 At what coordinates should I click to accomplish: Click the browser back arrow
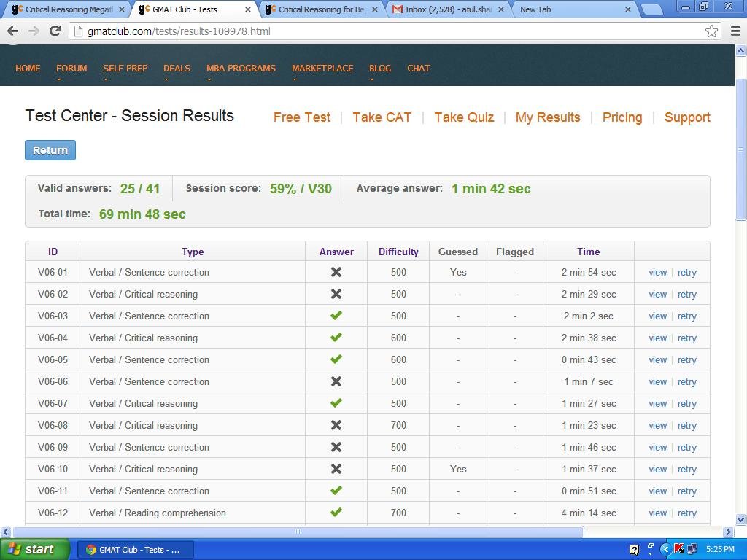12,31
